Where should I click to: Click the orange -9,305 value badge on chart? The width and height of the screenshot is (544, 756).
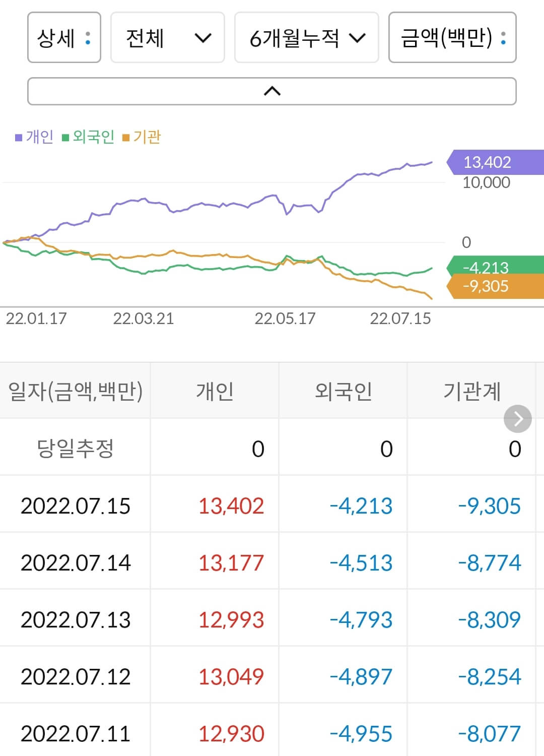487,286
